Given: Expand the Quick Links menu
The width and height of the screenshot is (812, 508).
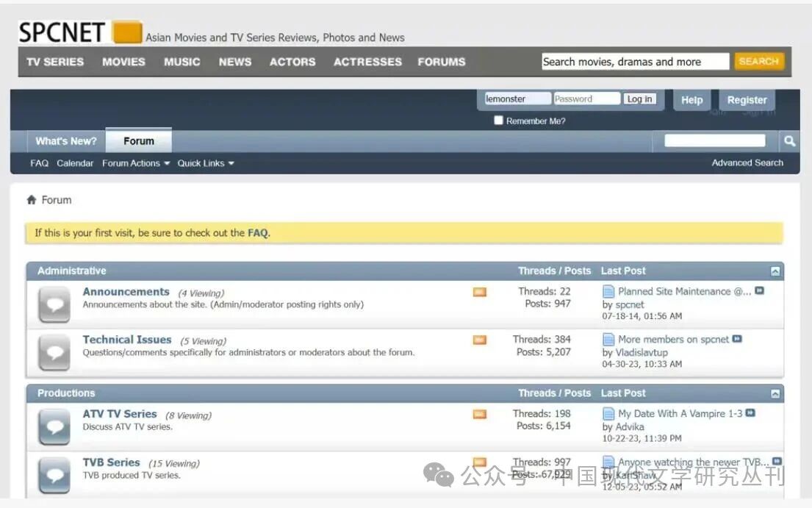Looking at the screenshot, I should (205, 163).
